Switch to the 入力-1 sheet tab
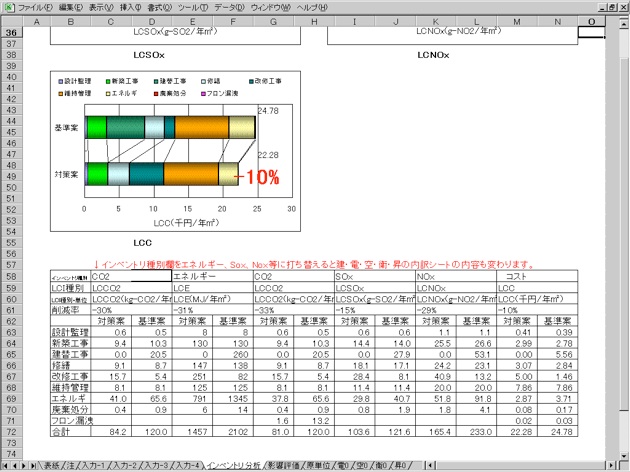The width and height of the screenshot is (630, 472). [94, 466]
